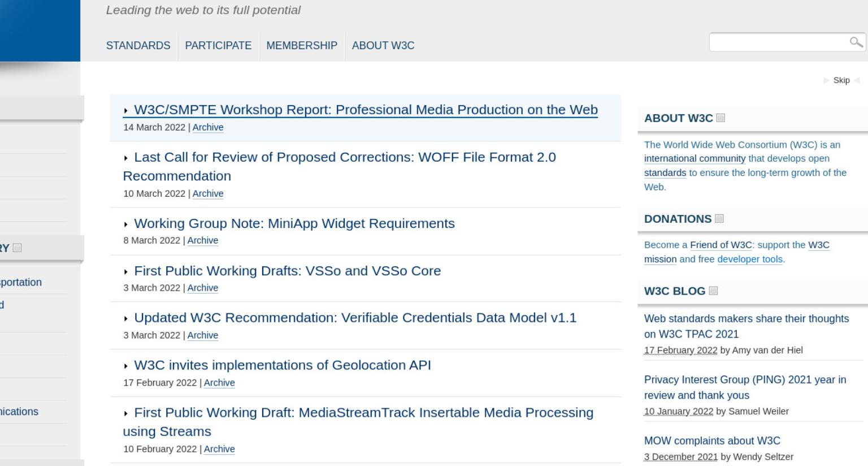Click the left arrow after Skip

tap(856, 80)
